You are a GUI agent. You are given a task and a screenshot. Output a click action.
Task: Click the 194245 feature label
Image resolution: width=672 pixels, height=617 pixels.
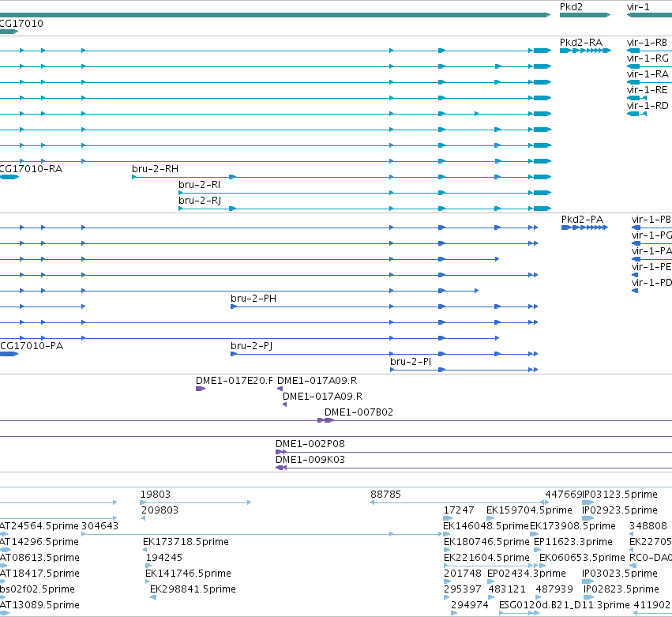pyautogui.click(x=164, y=559)
